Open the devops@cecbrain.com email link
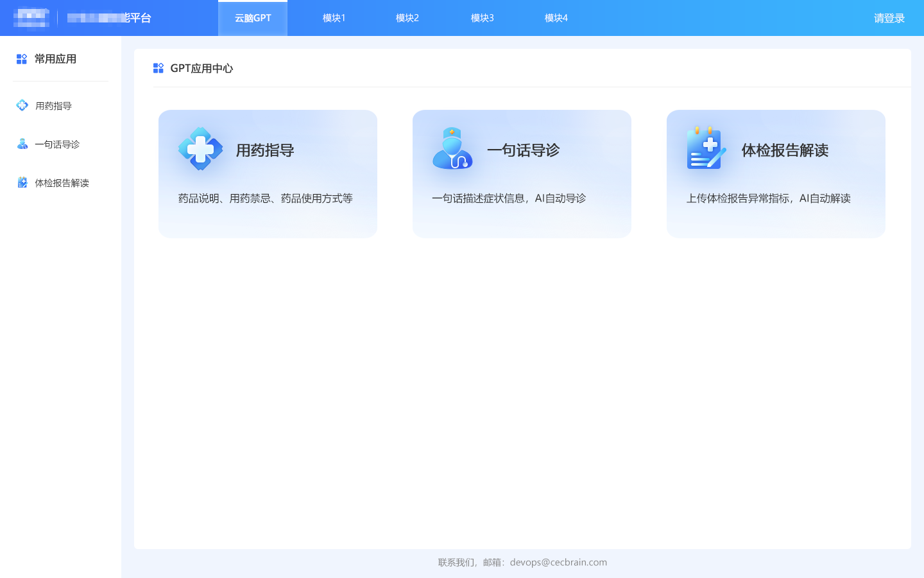 558,562
